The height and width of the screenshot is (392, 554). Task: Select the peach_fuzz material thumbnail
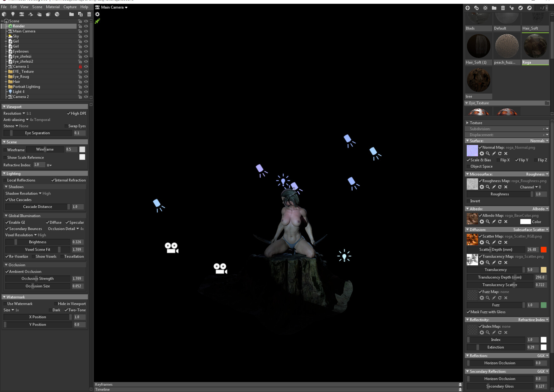[x=507, y=46]
